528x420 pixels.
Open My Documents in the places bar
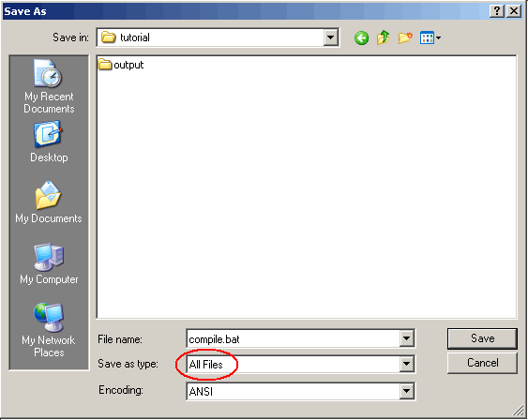(x=49, y=202)
